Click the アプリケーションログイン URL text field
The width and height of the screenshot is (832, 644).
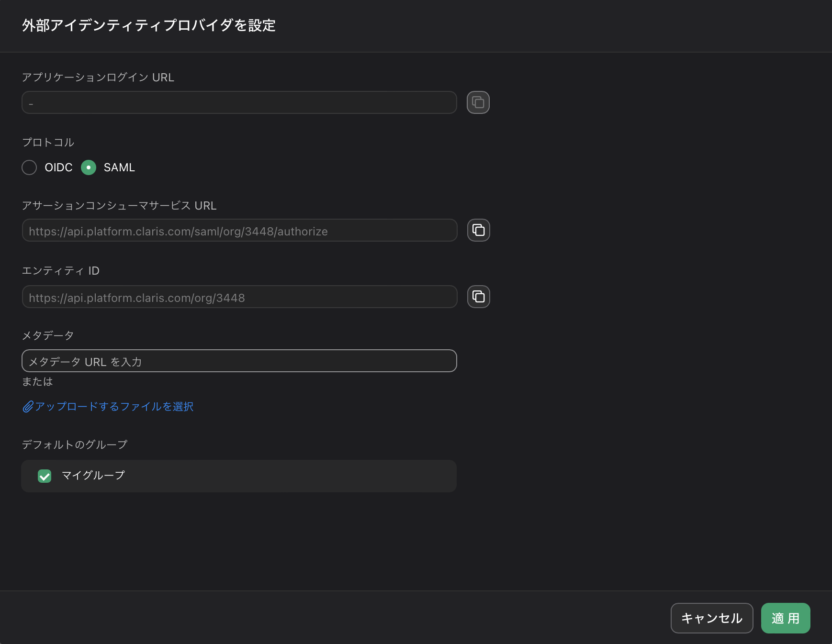tap(239, 102)
